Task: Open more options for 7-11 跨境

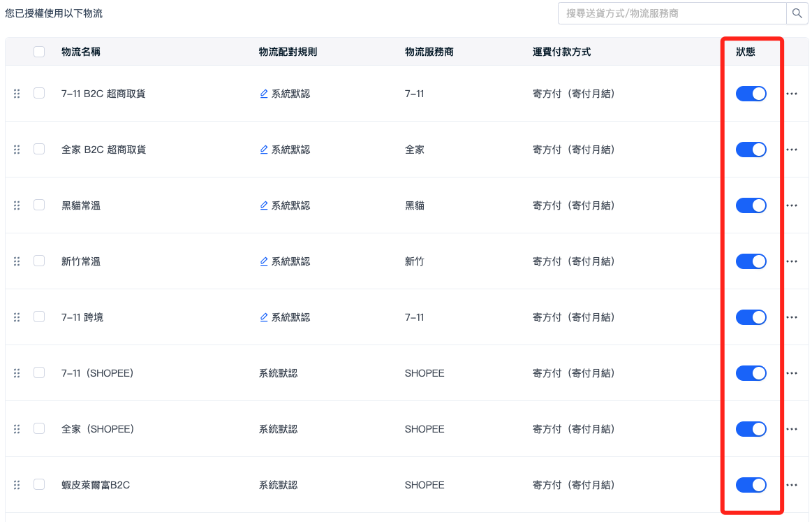Action: point(792,318)
